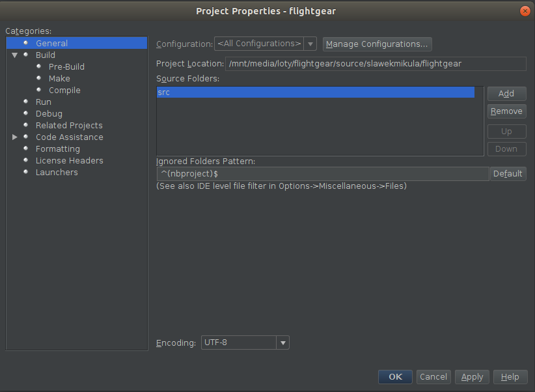Click the bullet icon beside Make
Image resolution: width=535 pixels, height=392 pixels.
click(x=39, y=78)
